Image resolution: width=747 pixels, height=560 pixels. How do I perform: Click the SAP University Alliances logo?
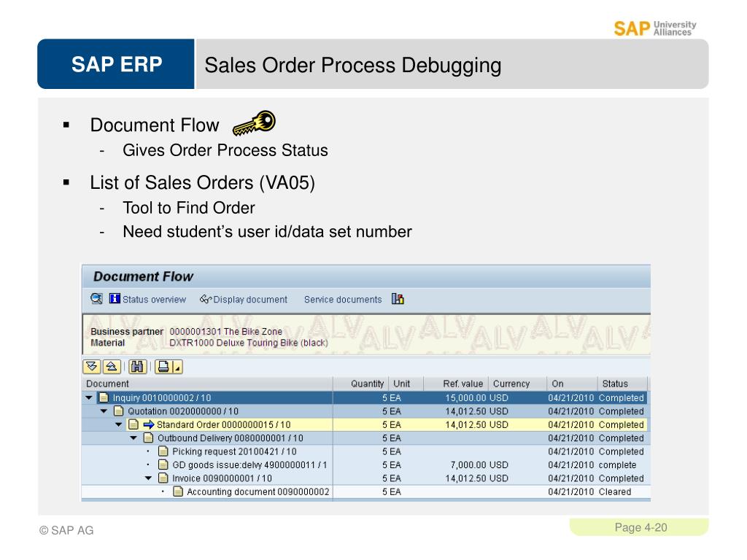654,28
